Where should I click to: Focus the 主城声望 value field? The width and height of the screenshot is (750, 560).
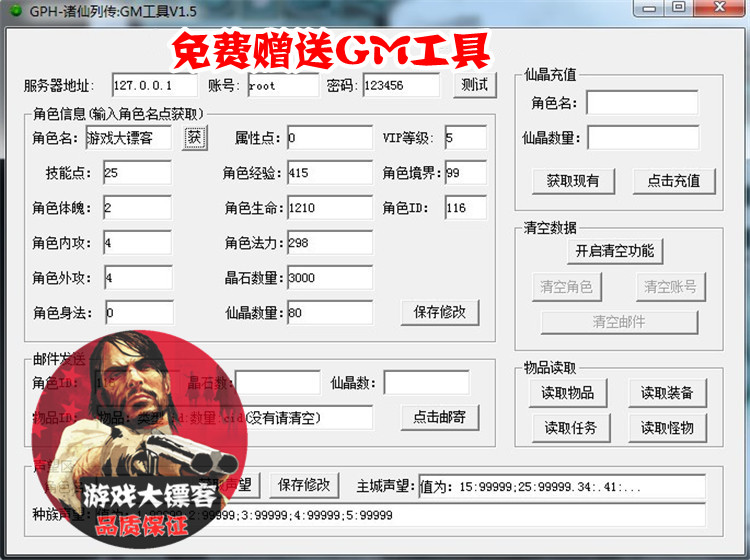click(x=562, y=487)
